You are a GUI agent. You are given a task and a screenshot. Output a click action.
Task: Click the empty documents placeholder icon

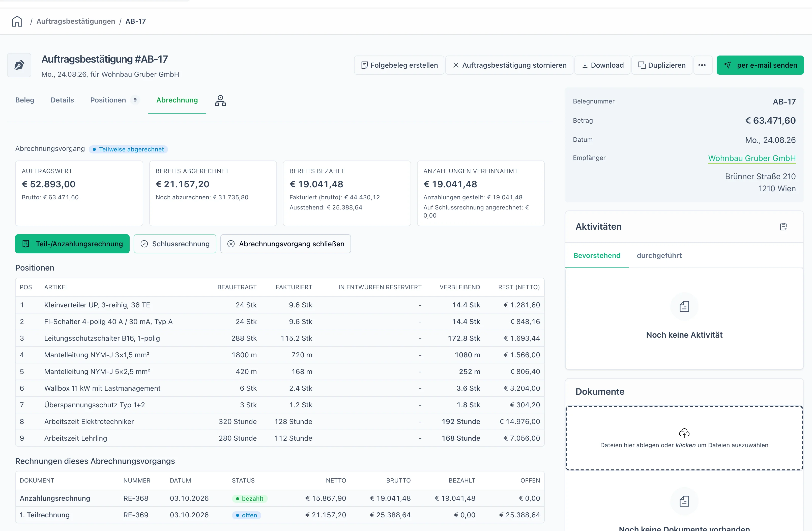(684, 501)
